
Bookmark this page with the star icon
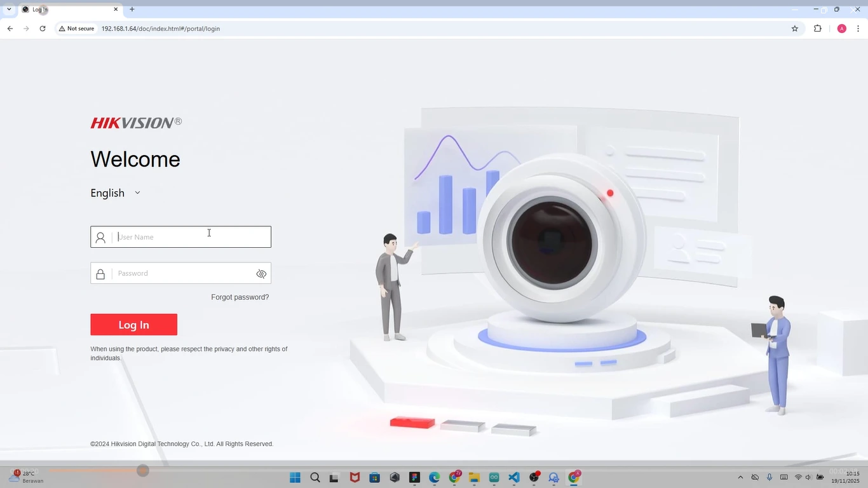click(x=794, y=29)
